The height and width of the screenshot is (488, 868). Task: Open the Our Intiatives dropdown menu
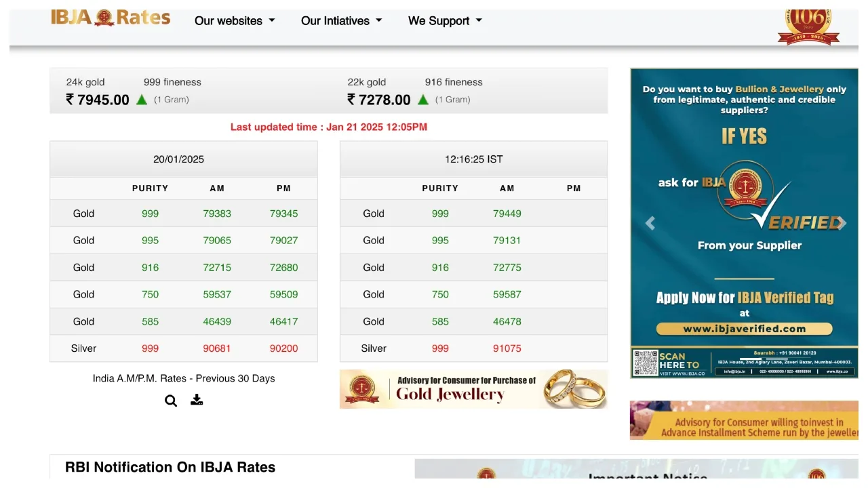tap(341, 21)
